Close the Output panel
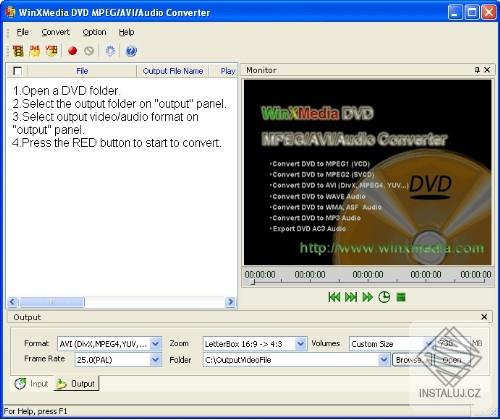 point(484,317)
